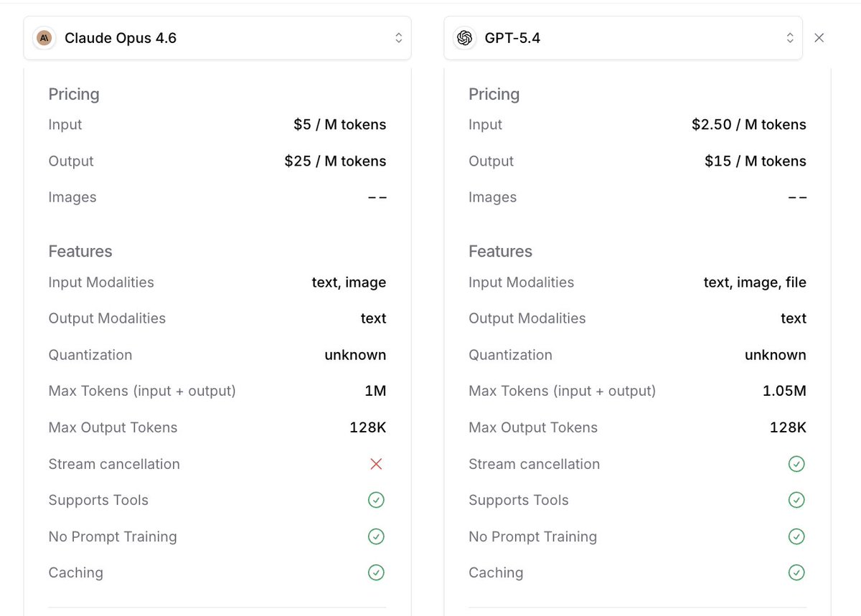861x616 pixels.
Task: Click the GPT-5.4 input price "$2.50 / M tokens"
Action: (x=749, y=125)
